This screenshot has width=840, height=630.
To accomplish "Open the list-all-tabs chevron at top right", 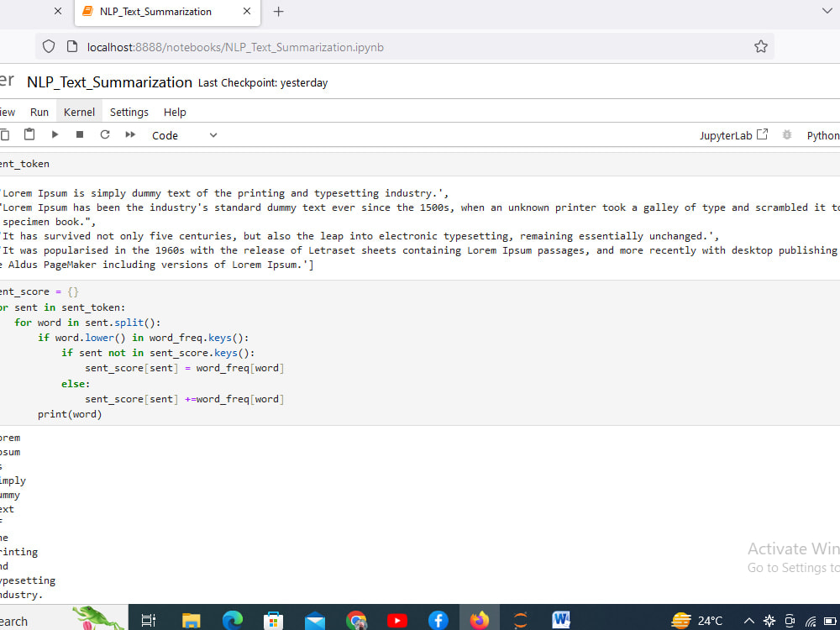I will click(828, 12).
